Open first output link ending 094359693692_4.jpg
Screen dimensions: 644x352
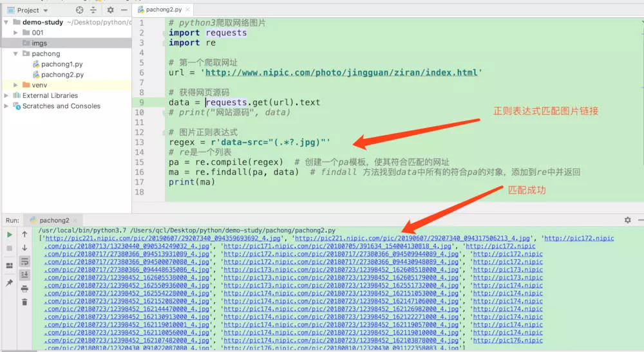pos(163,238)
